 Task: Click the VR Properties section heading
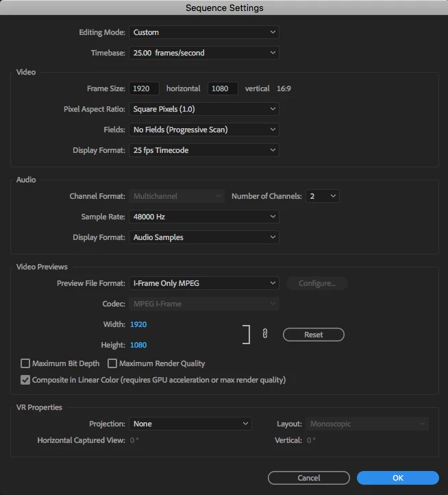coord(39,407)
